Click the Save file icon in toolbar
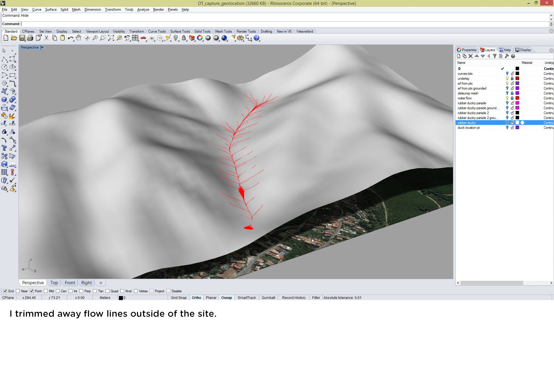Viewport: 554px width, 392px height. [x=22, y=38]
